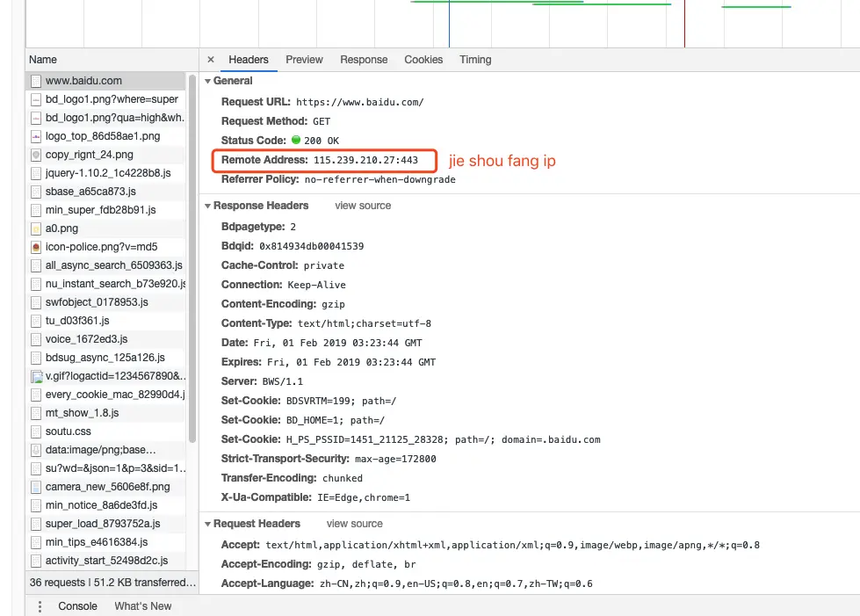
Task: Select all_async_search_6509363.js request
Action: 105,265
